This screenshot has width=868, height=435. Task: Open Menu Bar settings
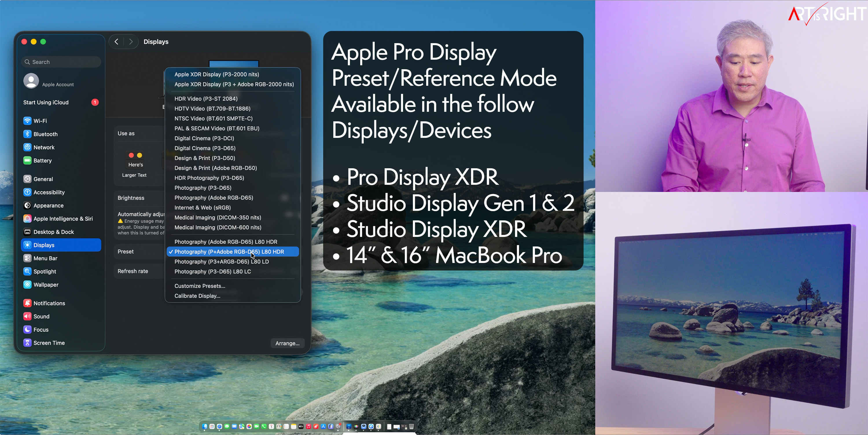coord(61,258)
